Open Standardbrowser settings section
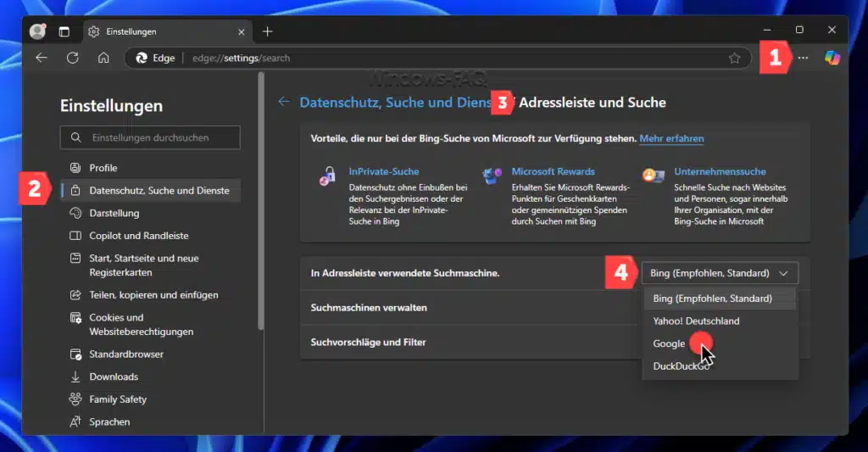The image size is (868, 452). tap(151, 354)
